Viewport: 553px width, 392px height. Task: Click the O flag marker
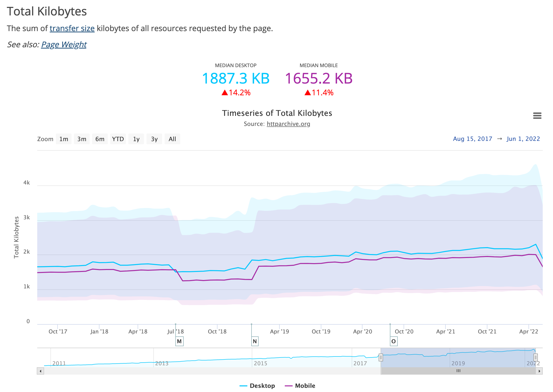[x=393, y=341]
